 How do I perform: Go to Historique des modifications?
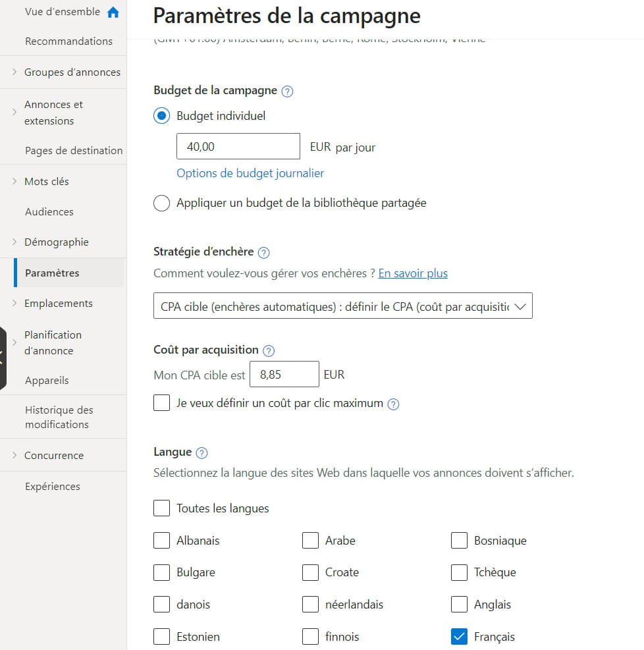pyautogui.click(x=59, y=417)
